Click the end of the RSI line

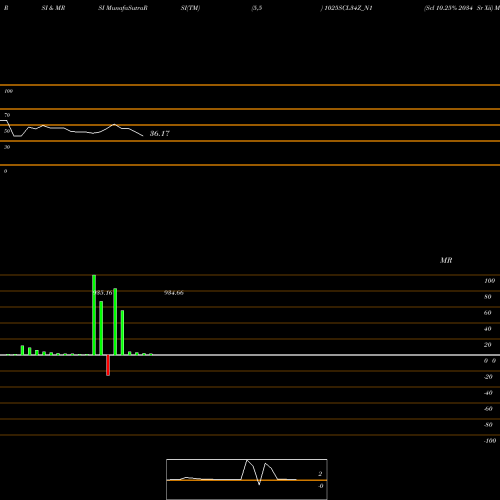click(x=143, y=136)
